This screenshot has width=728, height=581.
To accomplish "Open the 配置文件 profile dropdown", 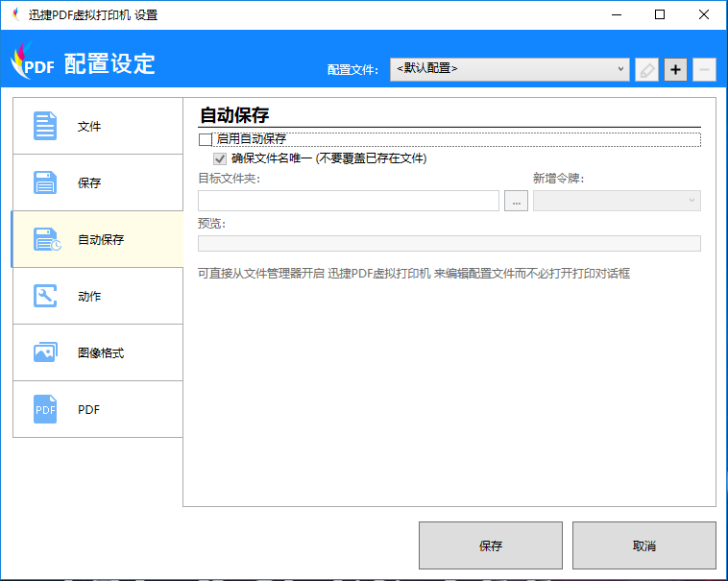I will tap(510, 69).
